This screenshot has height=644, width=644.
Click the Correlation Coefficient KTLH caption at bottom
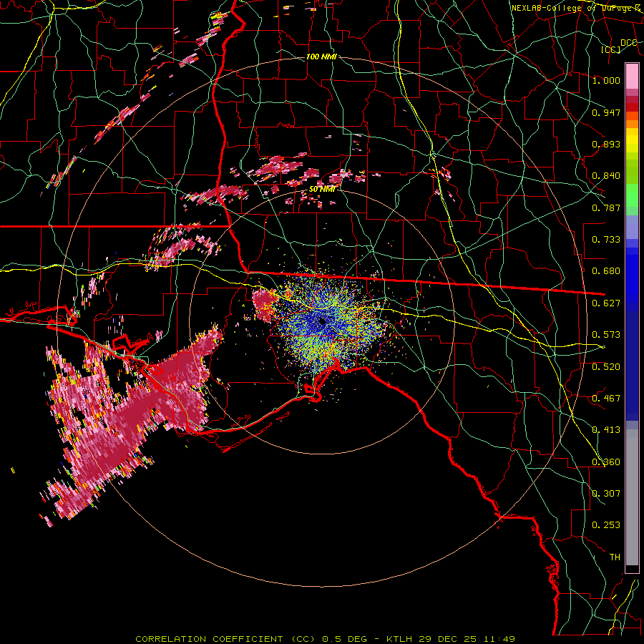pyautogui.click(x=325, y=639)
